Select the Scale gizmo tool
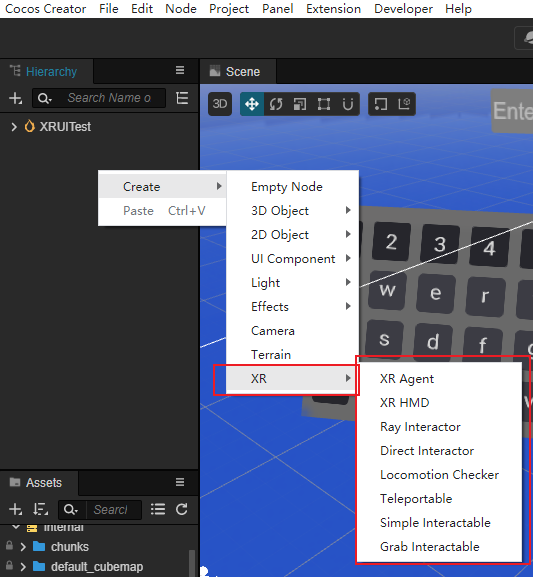The height and width of the screenshot is (577, 533). point(300,104)
